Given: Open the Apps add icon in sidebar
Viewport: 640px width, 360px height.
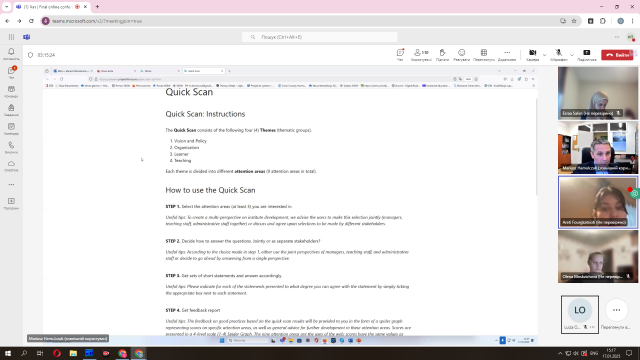Looking at the screenshot, I should pyautogui.click(x=11, y=203).
